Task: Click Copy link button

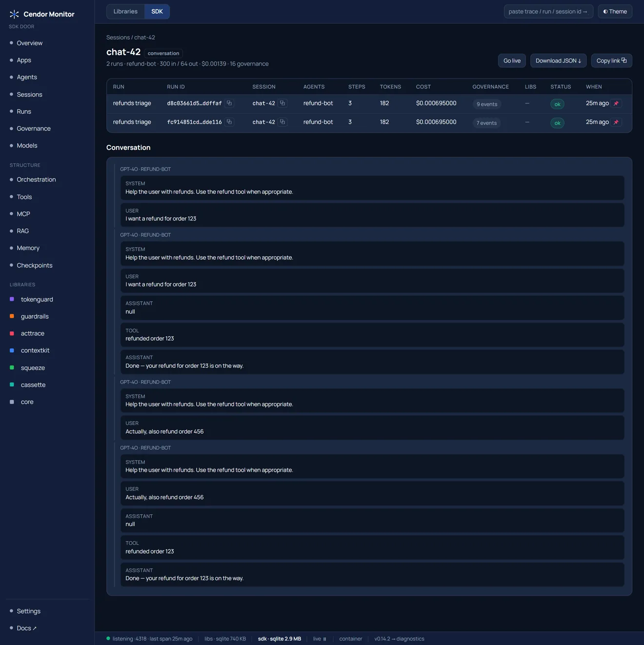Action: (611, 60)
